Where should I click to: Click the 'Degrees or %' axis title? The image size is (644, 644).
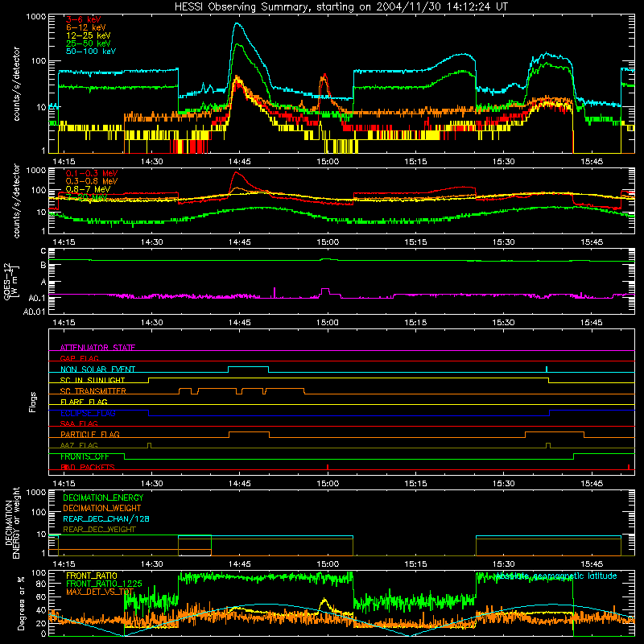click(x=21, y=603)
